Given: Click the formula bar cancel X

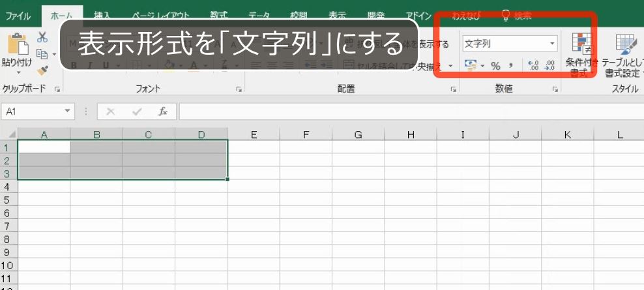Looking at the screenshot, I should [x=110, y=111].
